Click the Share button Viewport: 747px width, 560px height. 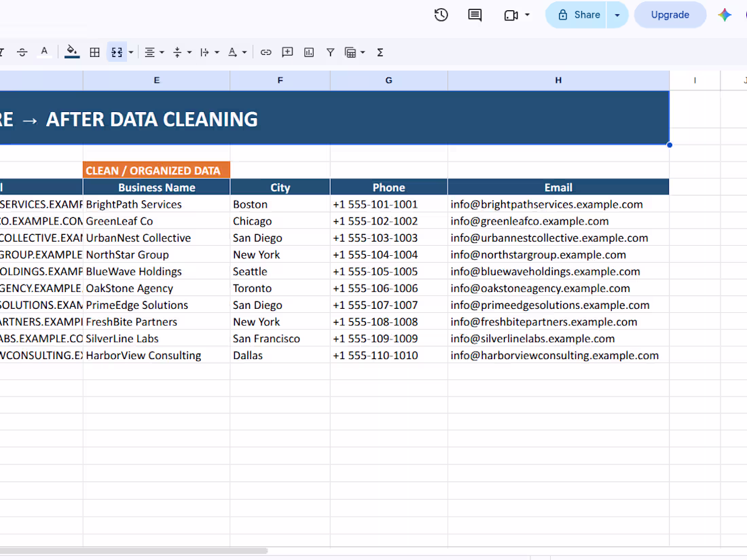[x=577, y=15]
